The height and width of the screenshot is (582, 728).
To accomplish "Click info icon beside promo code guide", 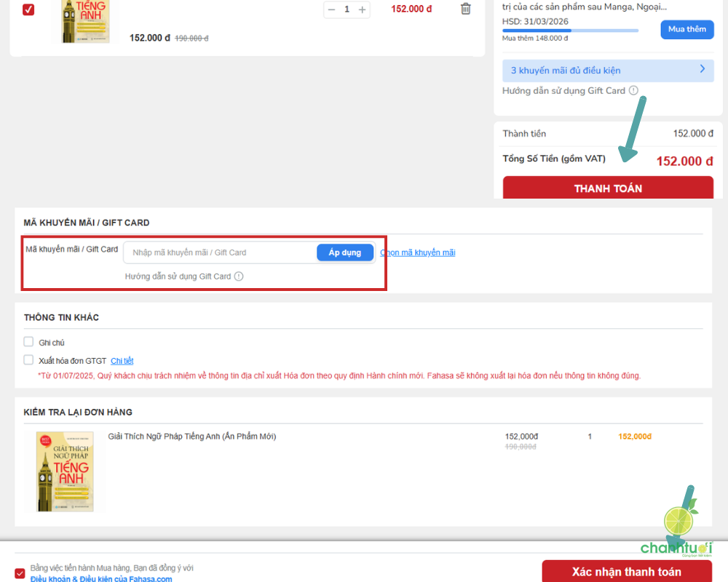I will (x=239, y=276).
